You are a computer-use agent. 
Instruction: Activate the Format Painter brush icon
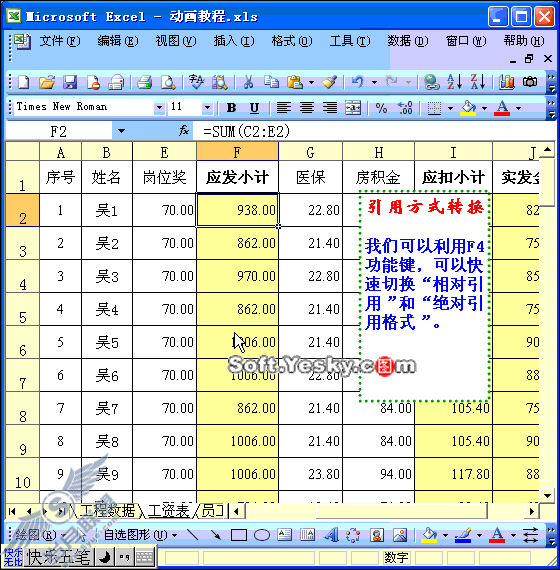coord(329,82)
